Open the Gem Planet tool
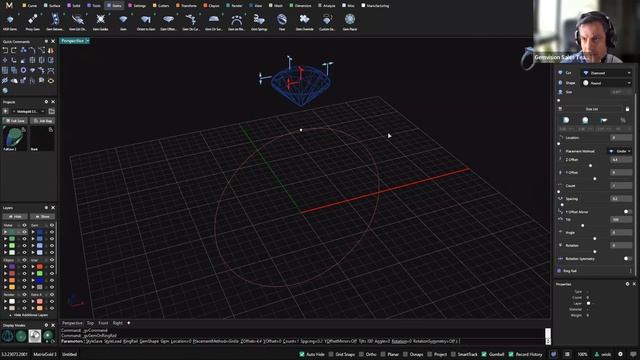 coord(350,21)
